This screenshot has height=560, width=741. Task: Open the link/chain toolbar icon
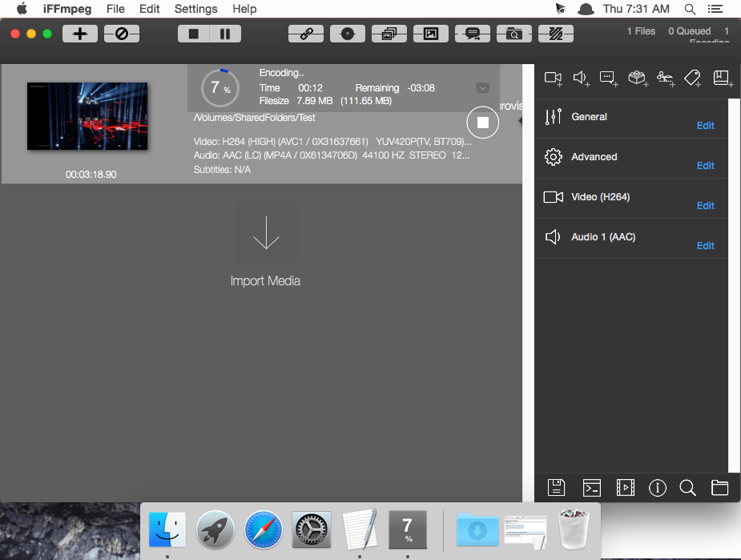[x=306, y=34]
